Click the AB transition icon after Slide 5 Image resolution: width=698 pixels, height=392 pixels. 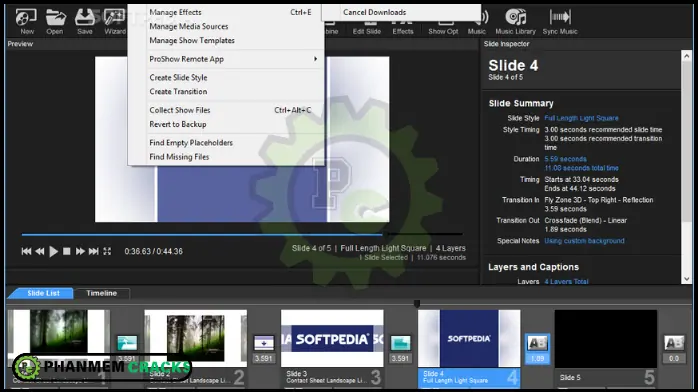674,343
